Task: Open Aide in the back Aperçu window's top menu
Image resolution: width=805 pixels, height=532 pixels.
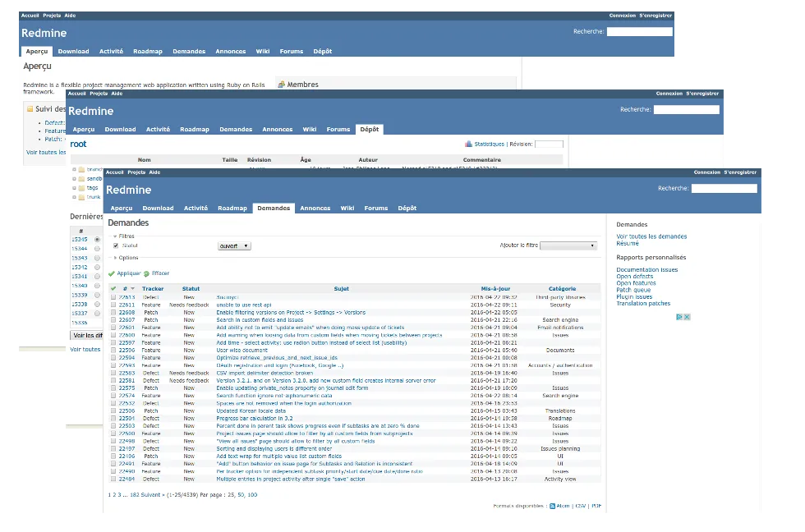Action: pyautogui.click(x=70, y=16)
